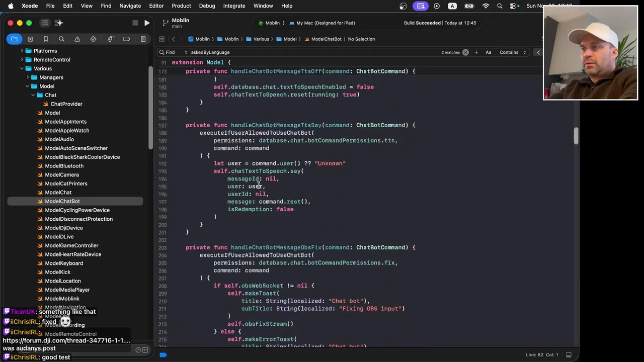Jump to previous find match
644x362 pixels.
[x=538, y=52]
